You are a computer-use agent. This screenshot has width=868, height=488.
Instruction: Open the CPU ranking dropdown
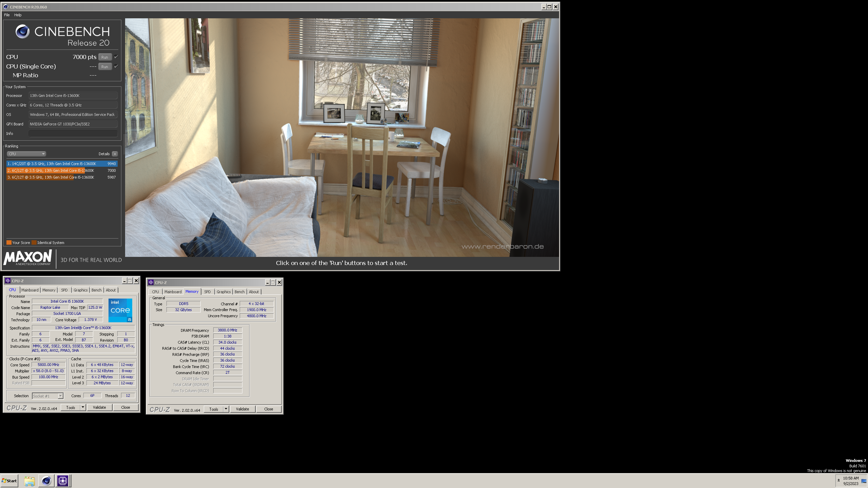click(x=26, y=154)
